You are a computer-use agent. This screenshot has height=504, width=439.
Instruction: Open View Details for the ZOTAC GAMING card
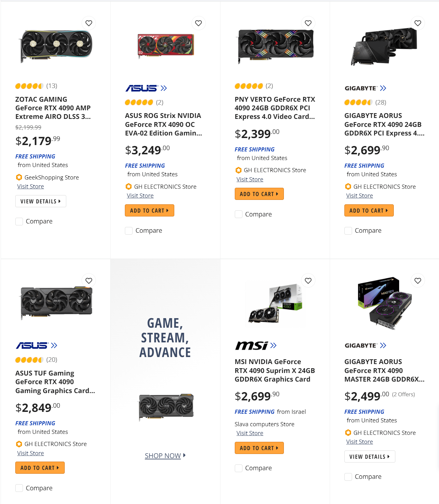point(40,201)
